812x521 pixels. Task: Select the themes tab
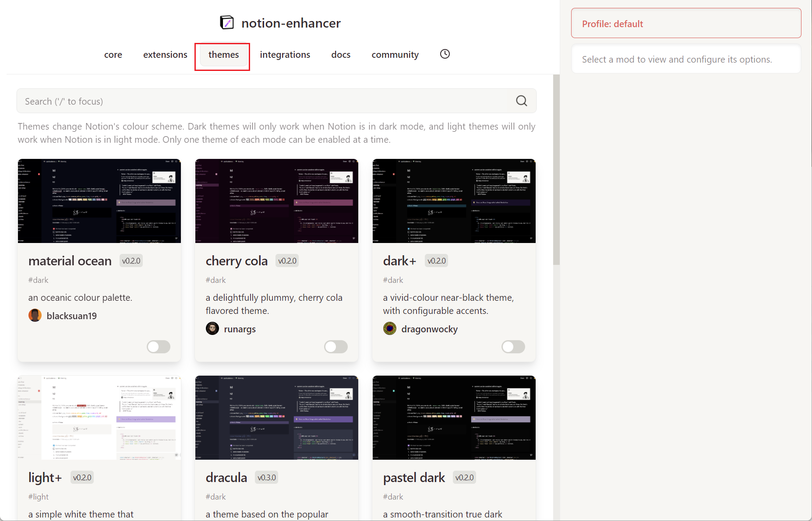(x=223, y=55)
